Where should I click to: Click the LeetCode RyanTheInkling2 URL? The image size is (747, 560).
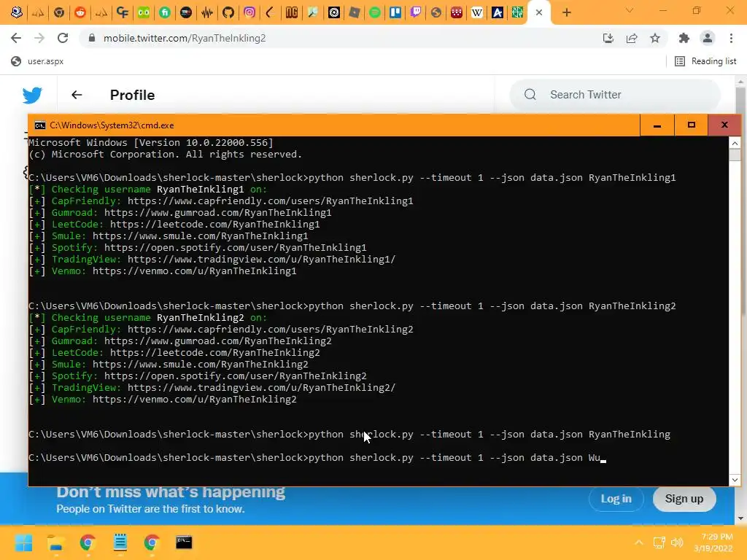pos(215,353)
